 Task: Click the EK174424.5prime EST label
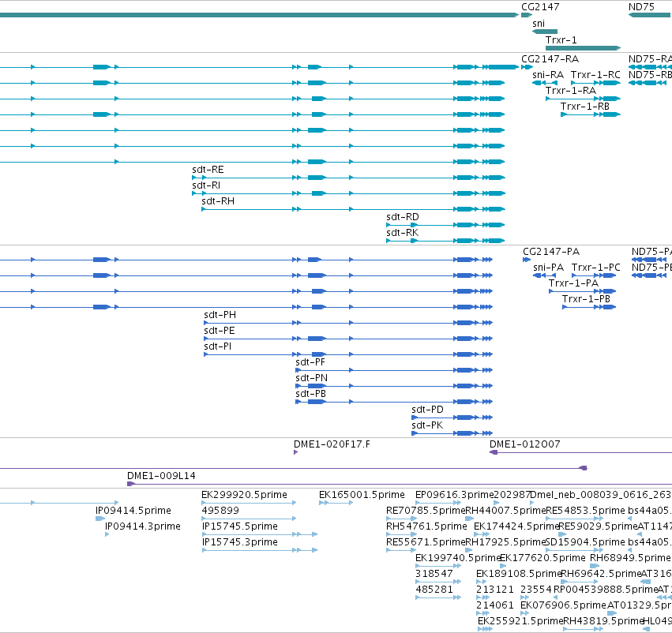[516, 526]
